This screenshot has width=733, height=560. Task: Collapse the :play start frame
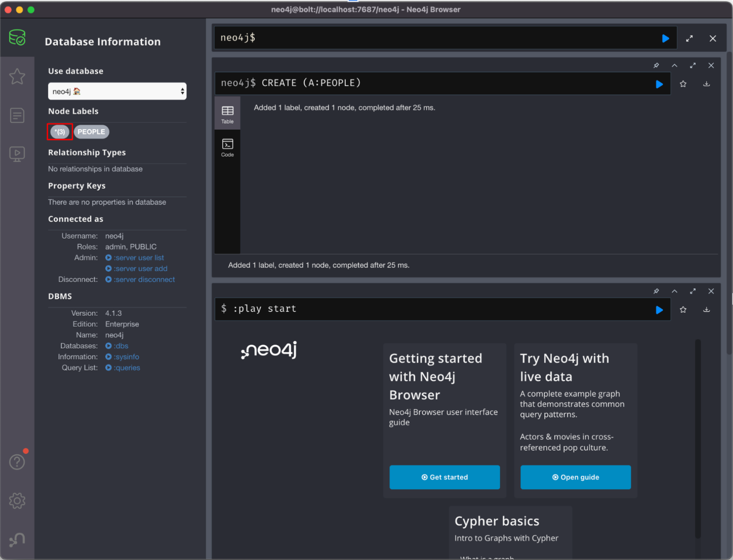(x=674, y=291)
